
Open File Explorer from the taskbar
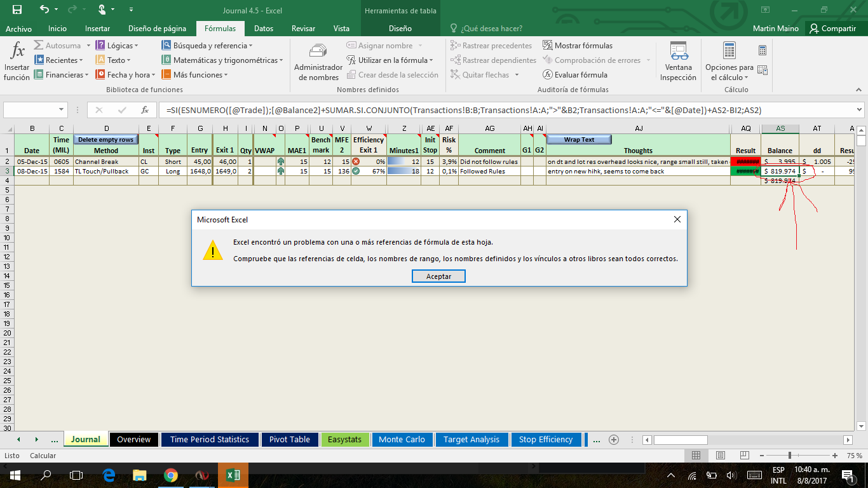pyautogui.click(x=140, y=475)
